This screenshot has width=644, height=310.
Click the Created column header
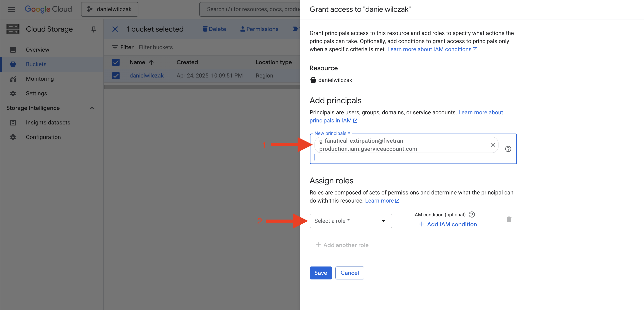[187, 62]
